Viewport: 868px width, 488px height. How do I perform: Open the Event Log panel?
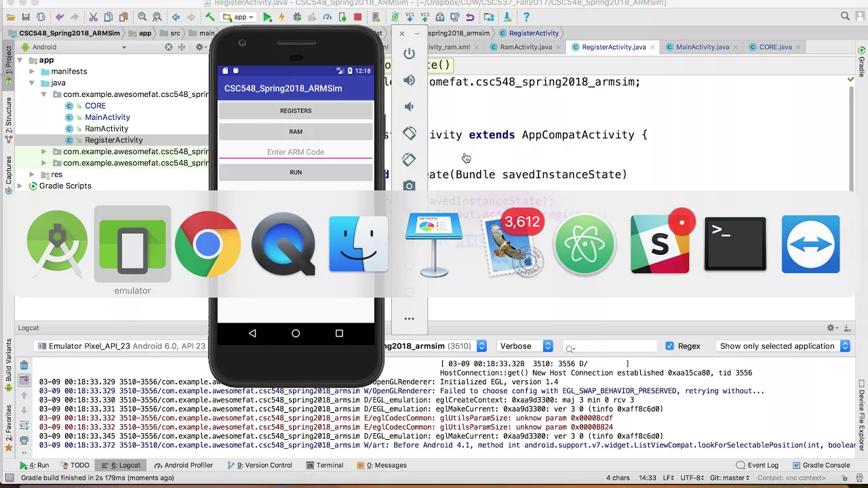(x=757, y=465)
